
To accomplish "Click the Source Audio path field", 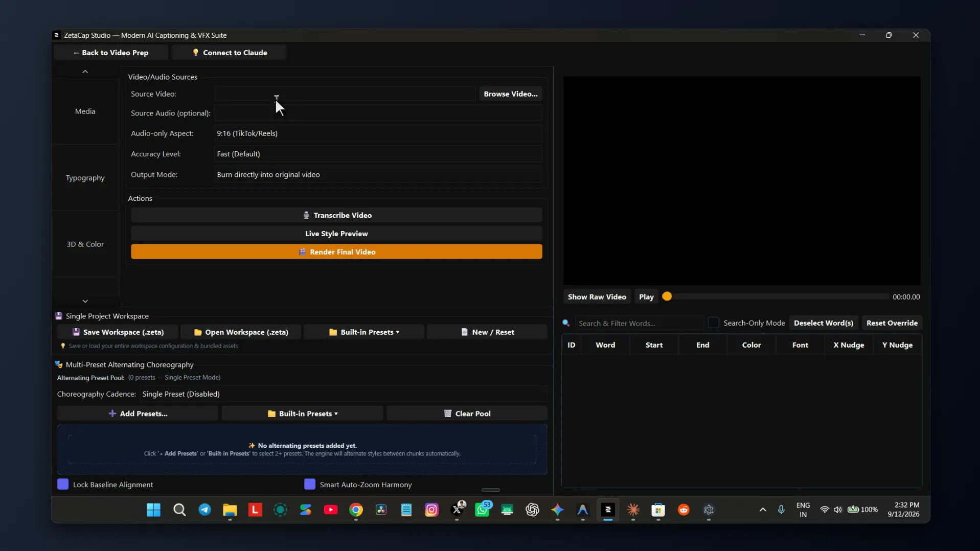I will point(378,113).
